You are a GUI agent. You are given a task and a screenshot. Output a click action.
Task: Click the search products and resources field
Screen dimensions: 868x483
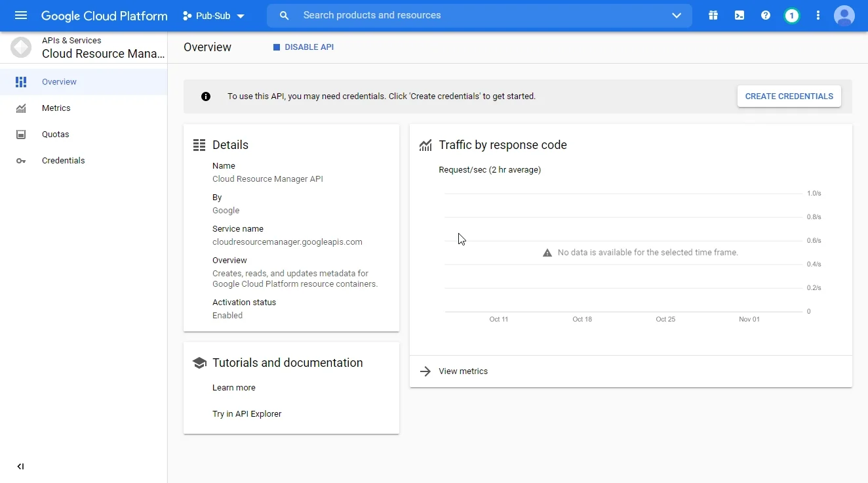point(479,15)
